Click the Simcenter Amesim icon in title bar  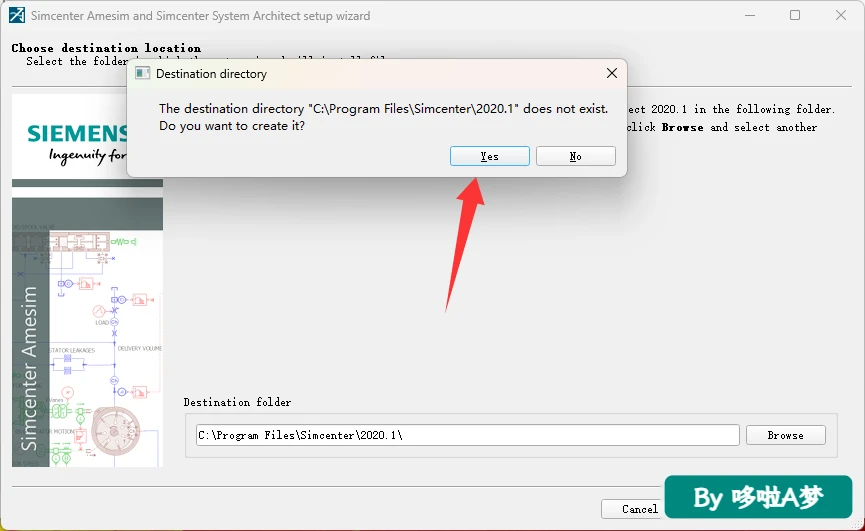(x=17, y=15)
